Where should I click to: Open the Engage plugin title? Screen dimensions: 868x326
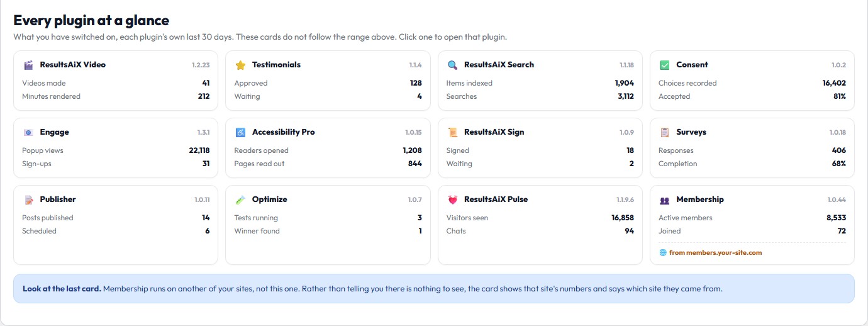(54, 132)
